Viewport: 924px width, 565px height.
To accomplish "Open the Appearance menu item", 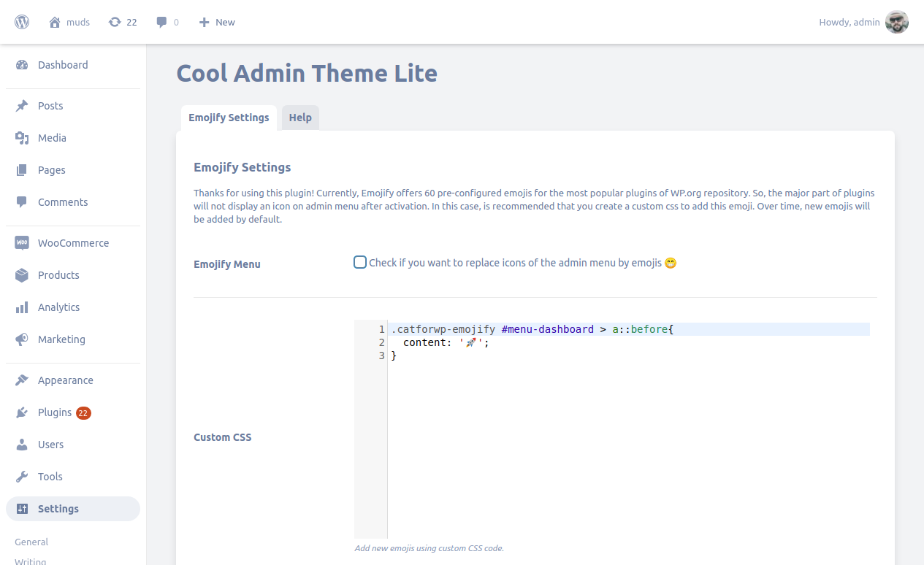I will (x=73, y=380).
